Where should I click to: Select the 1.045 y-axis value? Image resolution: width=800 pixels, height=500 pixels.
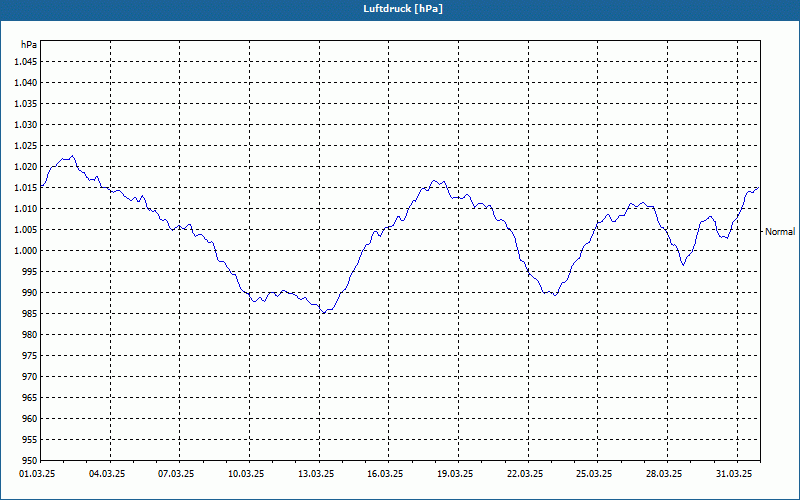(26, 62)
